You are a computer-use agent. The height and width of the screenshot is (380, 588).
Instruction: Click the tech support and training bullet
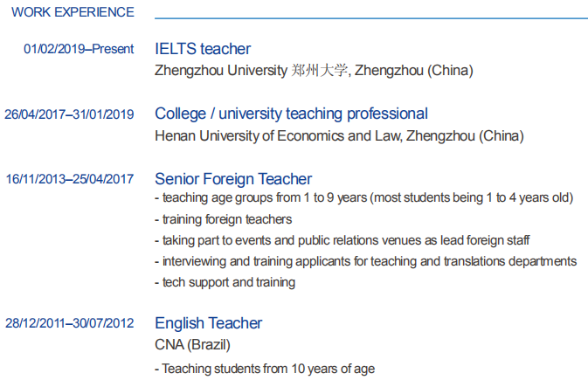pyautogui.click(x=225, y=282)
